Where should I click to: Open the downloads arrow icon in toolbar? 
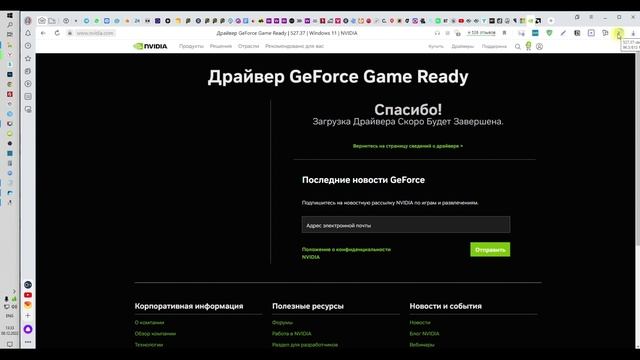633,33
